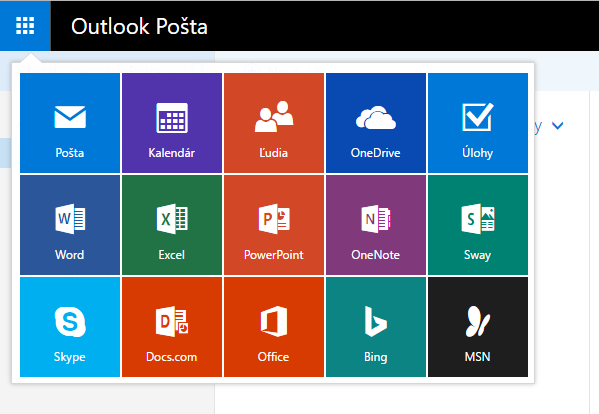The width and height of the screenshot is (599, 414).
Task: Launch Excel from the app grid
Action: 172,225
